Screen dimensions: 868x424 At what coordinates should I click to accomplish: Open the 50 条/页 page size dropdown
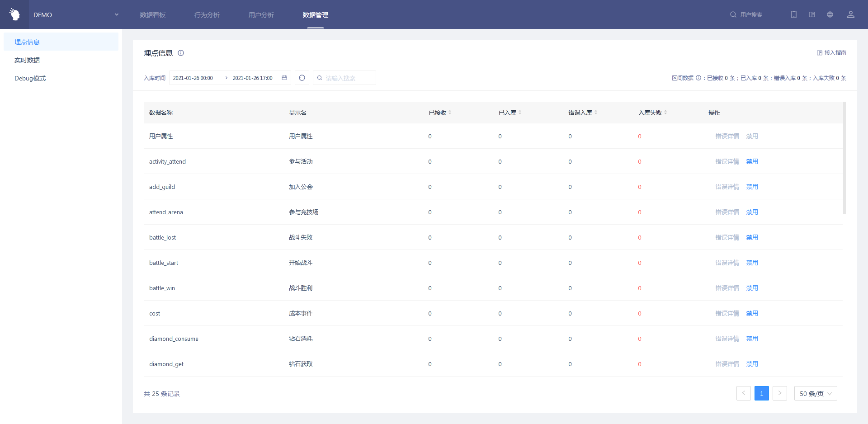coord(815,393)
